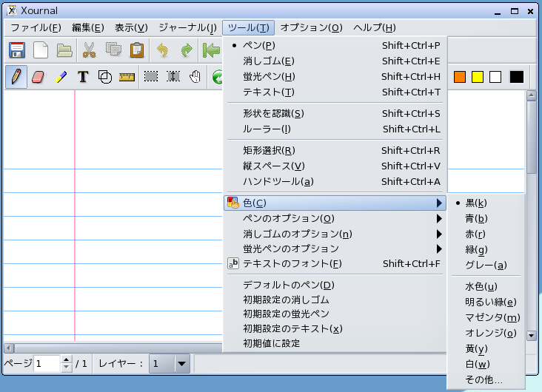Choose ペン(P) radio item in tools menu
The image size is (542, 392).
tap(335, 46)
